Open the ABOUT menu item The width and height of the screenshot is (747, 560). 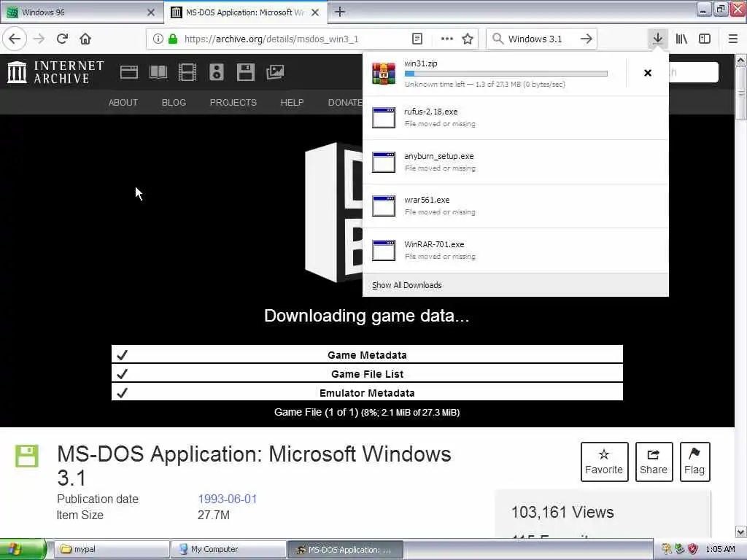pos(123,102)
